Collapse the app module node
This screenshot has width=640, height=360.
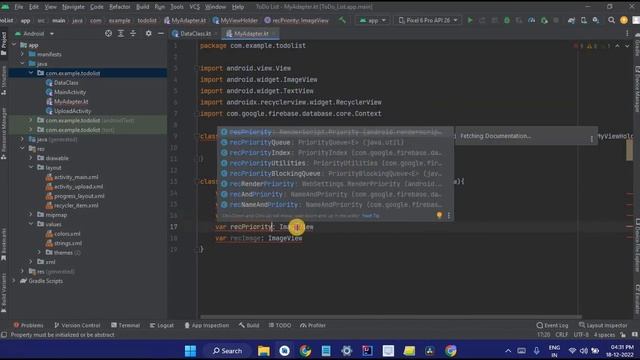click(15, 45)
